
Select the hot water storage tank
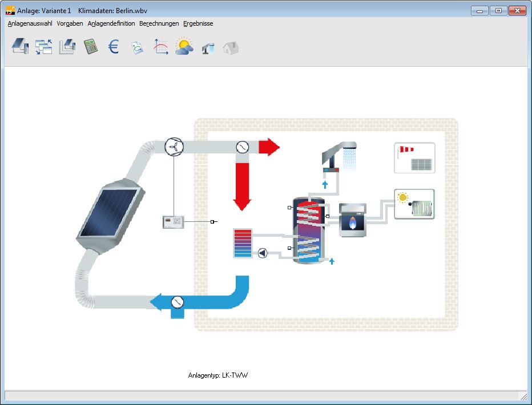309,230
